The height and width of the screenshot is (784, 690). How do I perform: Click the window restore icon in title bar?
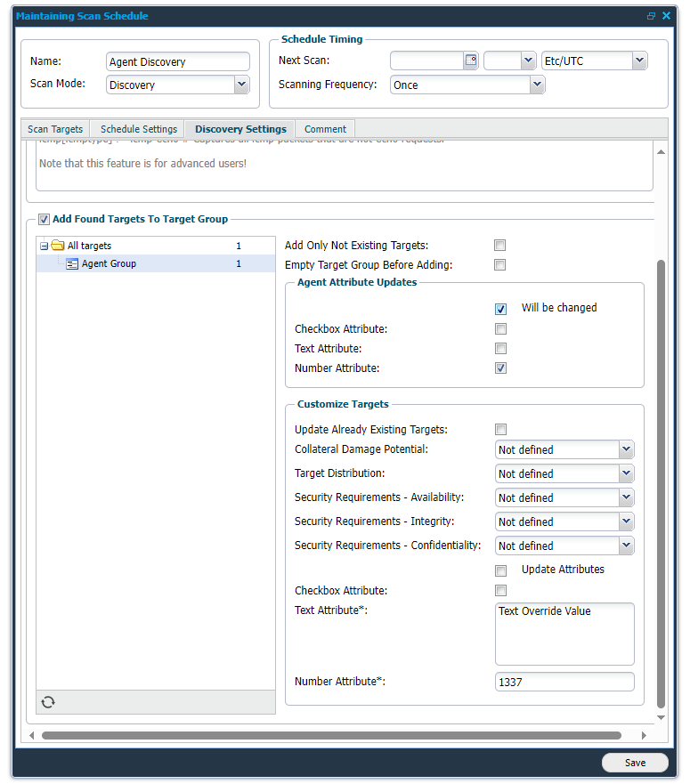coord(651,16)
